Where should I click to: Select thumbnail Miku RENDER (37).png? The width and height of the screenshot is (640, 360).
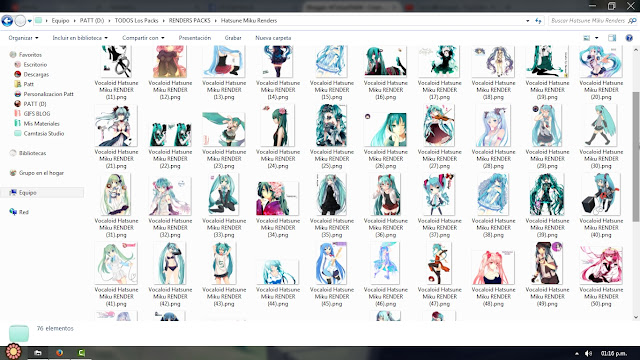pyautogui.click(x=439, y=195)
